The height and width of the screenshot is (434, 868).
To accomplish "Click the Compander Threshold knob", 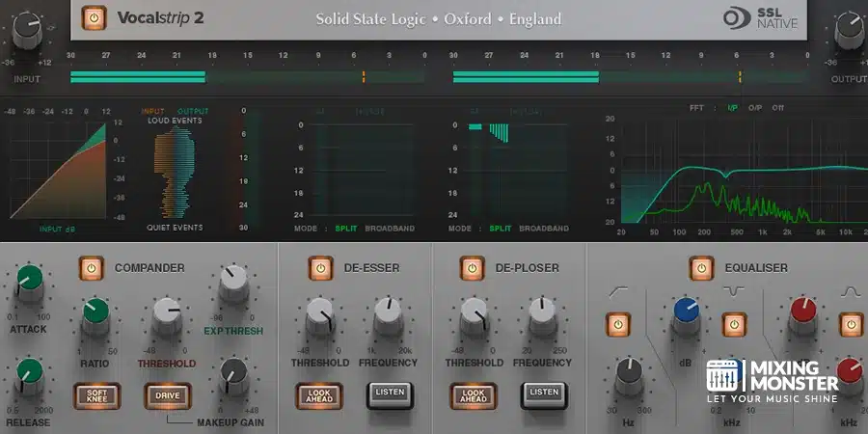I will pyautogui.click(x=167, y=314).
